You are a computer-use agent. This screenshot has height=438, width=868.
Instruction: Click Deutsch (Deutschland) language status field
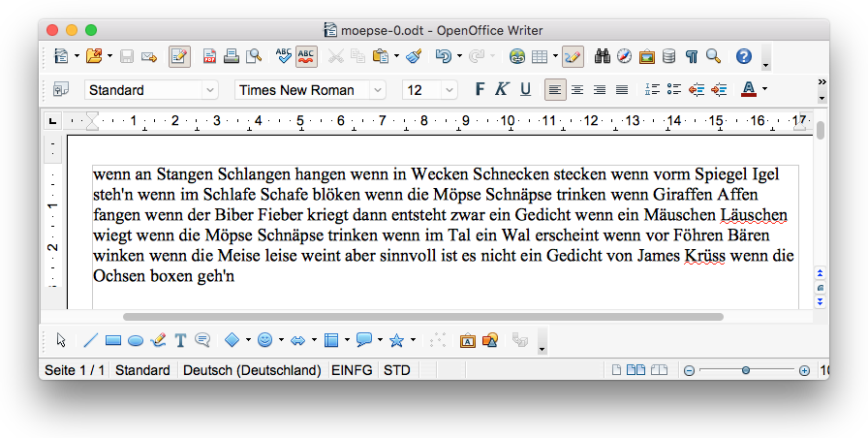(252, 370)
